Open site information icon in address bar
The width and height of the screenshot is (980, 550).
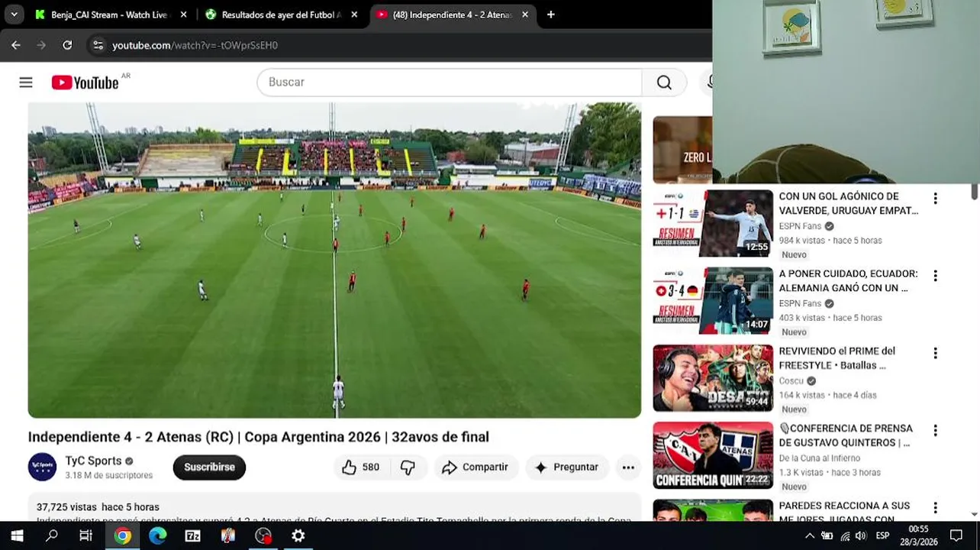point(98,45)
